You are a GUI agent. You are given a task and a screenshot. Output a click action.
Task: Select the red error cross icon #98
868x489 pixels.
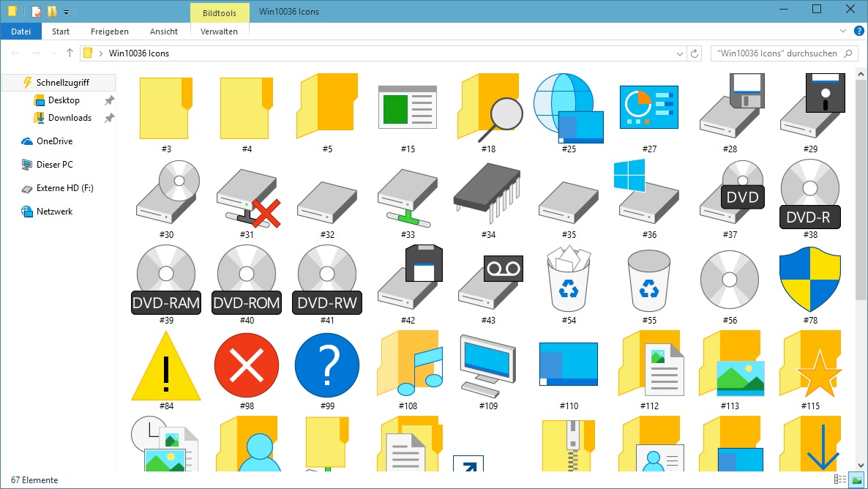[x=246, y=364]
